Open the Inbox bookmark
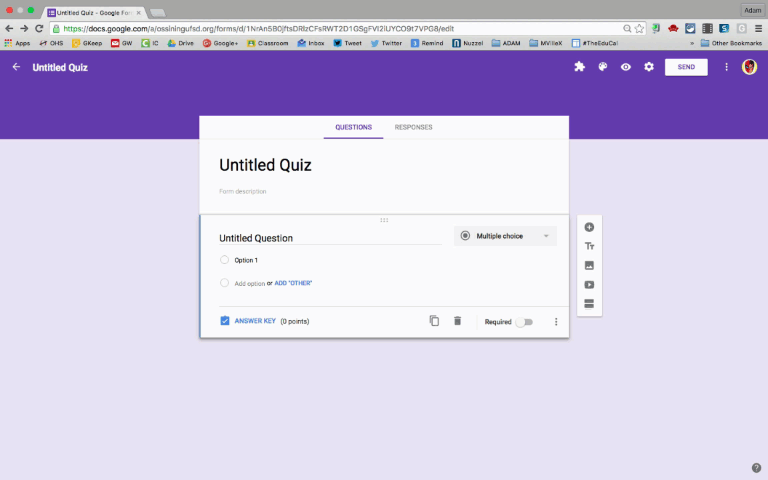 [x=311, y=43]
